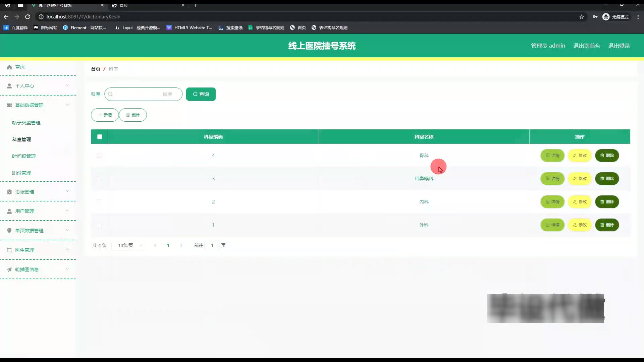Viewport: 644px width, 362px height.
Task: Click the forum icon beside 论坛管理
Action: 9,192
